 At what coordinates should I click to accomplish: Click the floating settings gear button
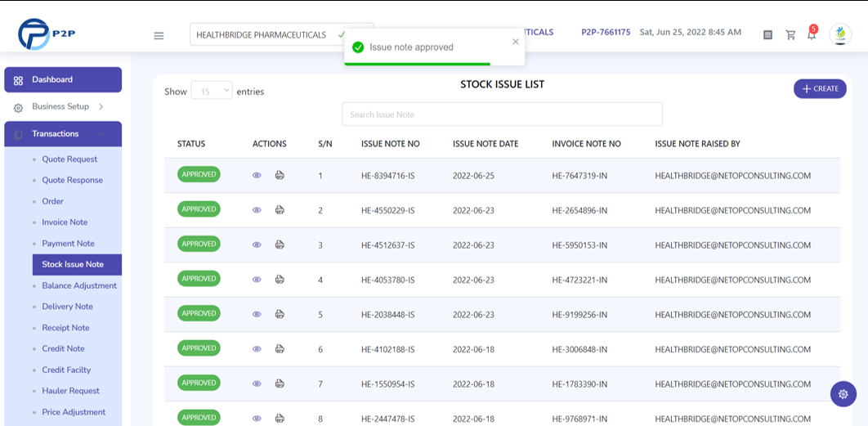[x=843, y=394]
